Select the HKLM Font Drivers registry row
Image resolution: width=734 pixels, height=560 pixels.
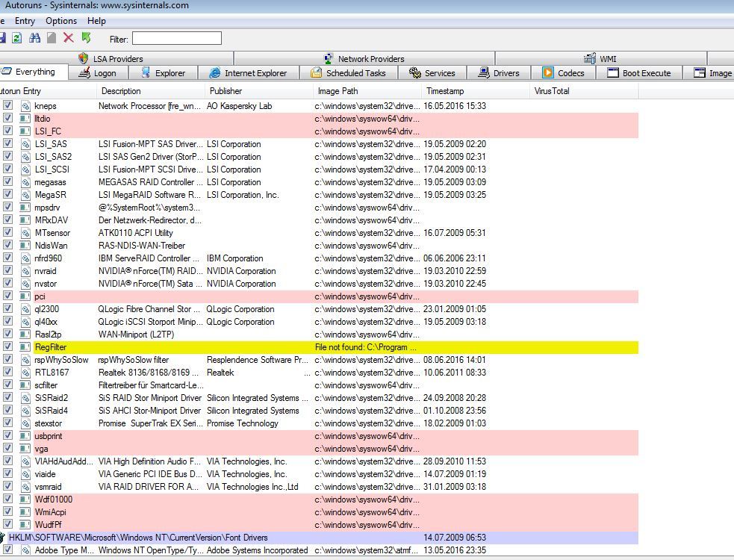[320, 538]
